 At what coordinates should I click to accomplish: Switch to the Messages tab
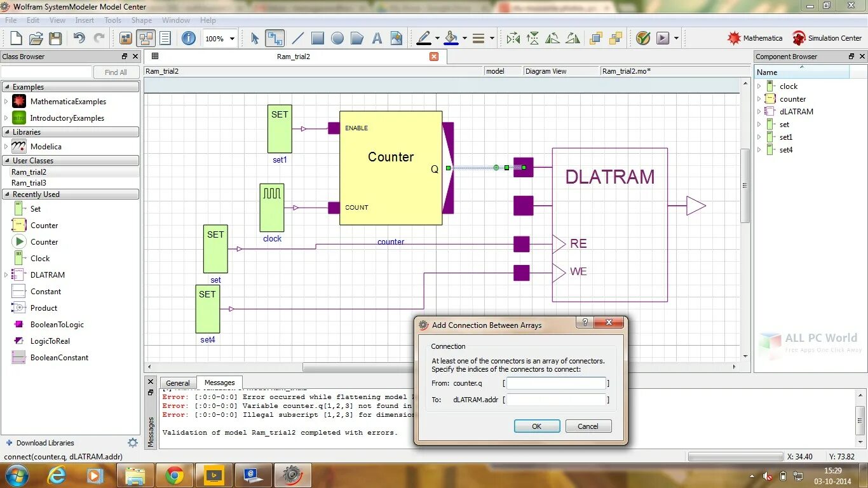pyautogui.click(x=220, y=383)
